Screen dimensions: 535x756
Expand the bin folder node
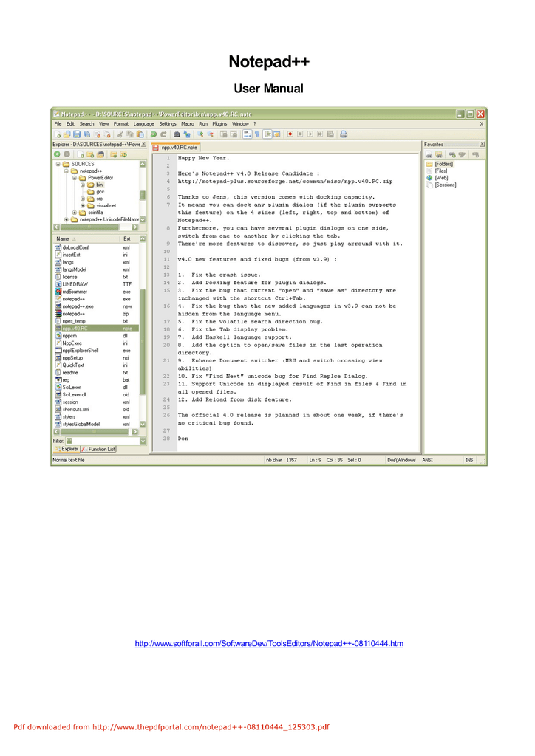click(83, 185)
